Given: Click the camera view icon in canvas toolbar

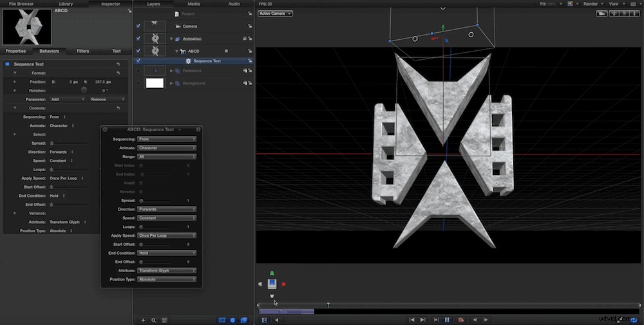Looking at the screenshot, I should pyautogui.click(x=601, y=14).
